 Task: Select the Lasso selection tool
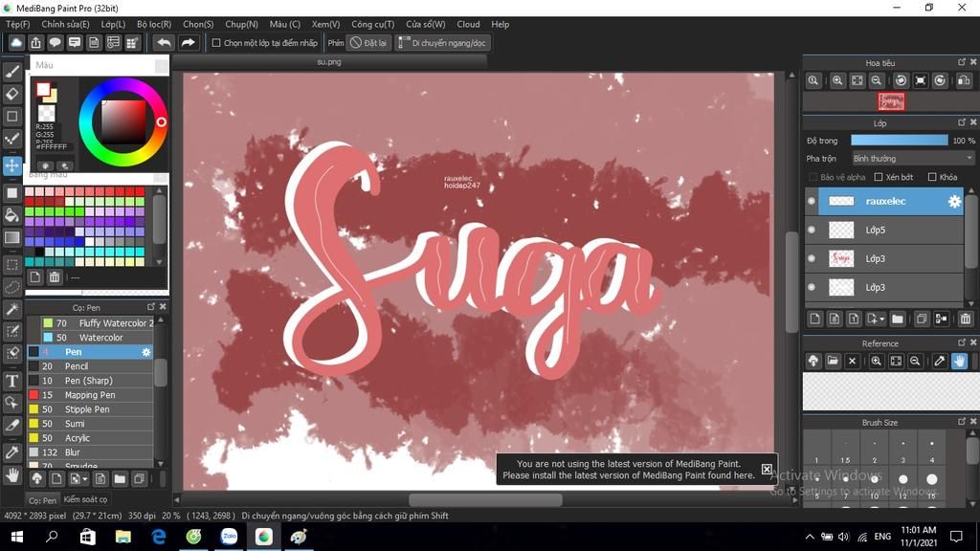11,287
